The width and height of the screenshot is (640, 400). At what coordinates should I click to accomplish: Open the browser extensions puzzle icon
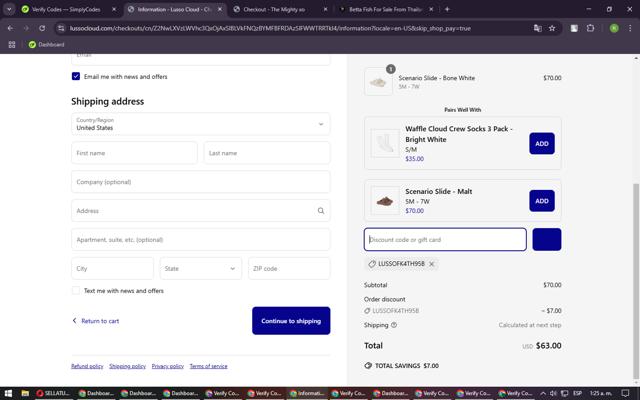pos(590,28)
